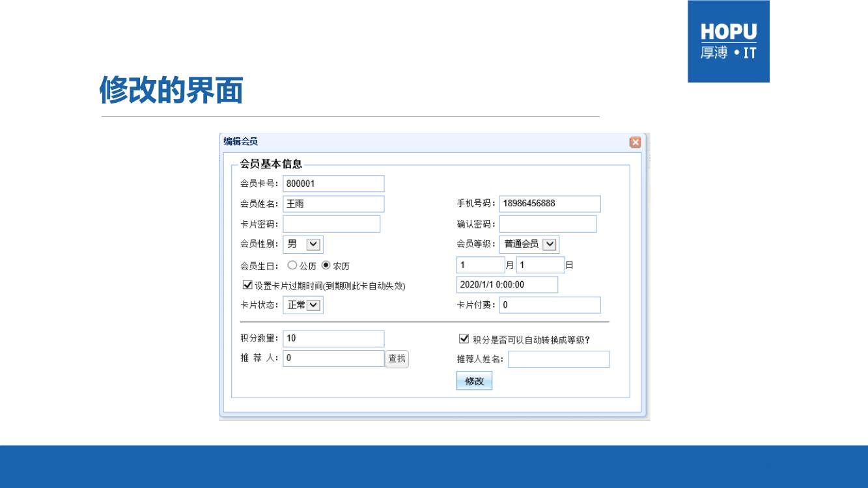Click the 修改 button
Viewport: 868px width, 488px height.
coord(474,381)
